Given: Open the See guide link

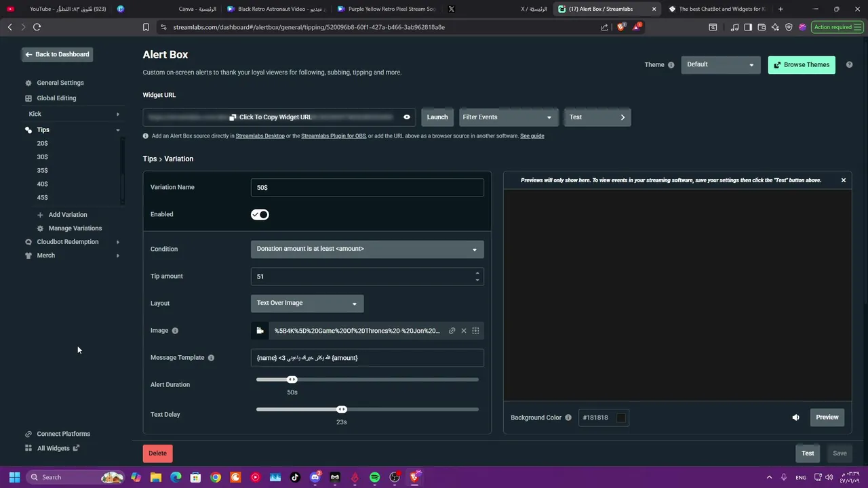Looking at the screenshot, I should coord(532,136).
